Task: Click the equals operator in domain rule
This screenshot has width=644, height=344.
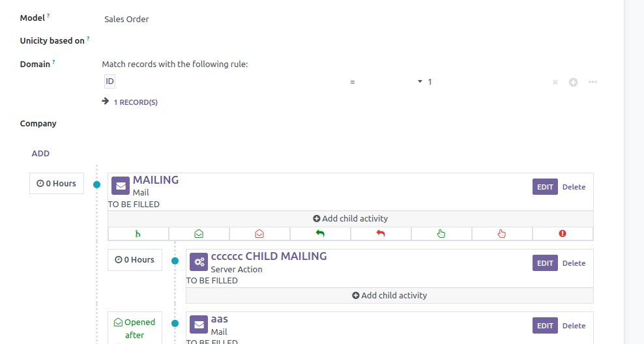Action: tap(353, 82)
